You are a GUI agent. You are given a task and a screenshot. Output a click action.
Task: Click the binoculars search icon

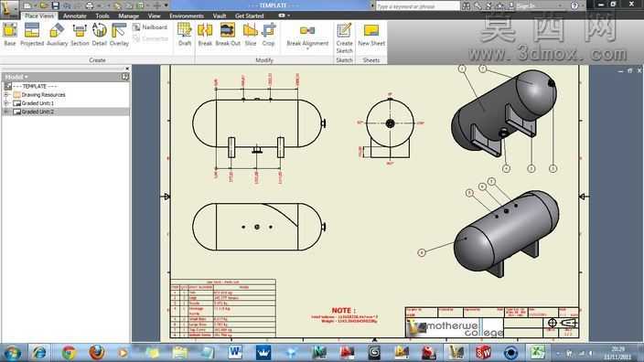click(467, 5)
